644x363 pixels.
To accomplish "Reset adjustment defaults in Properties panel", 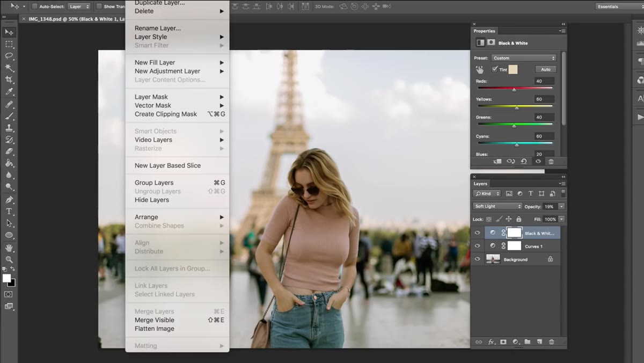I will pos(524,161).
